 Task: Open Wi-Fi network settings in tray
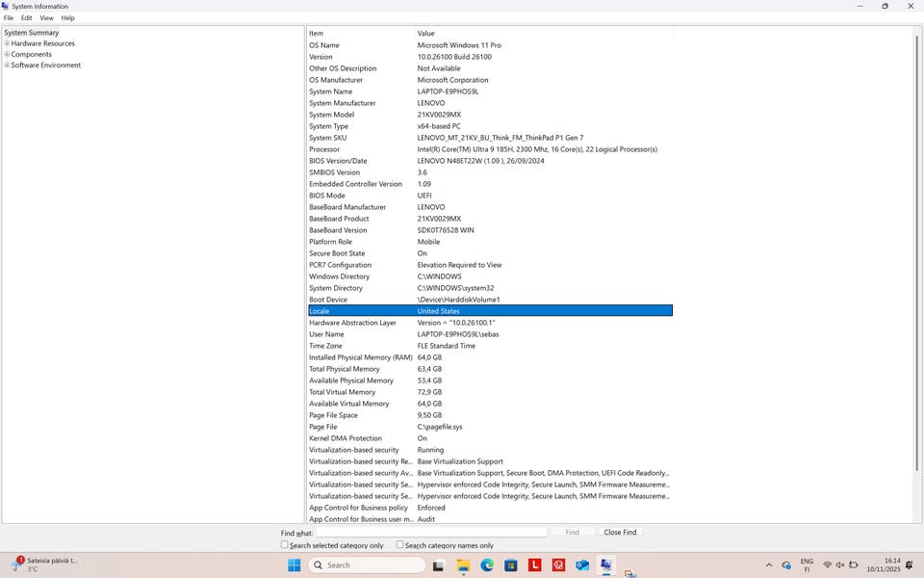coord(828,565)
